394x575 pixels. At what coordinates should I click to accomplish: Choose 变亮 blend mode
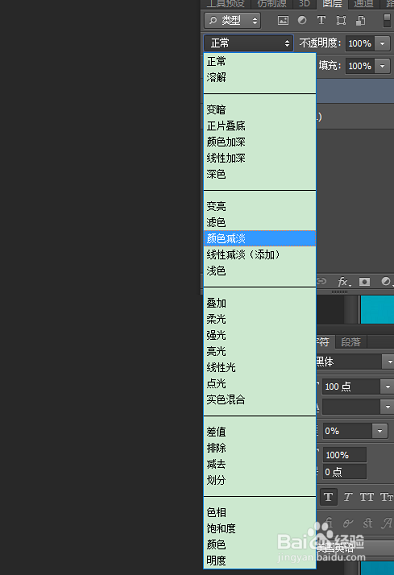click(260, 206)
